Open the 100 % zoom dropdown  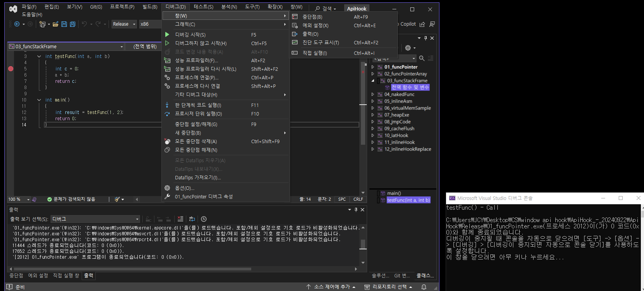point(19,199)
